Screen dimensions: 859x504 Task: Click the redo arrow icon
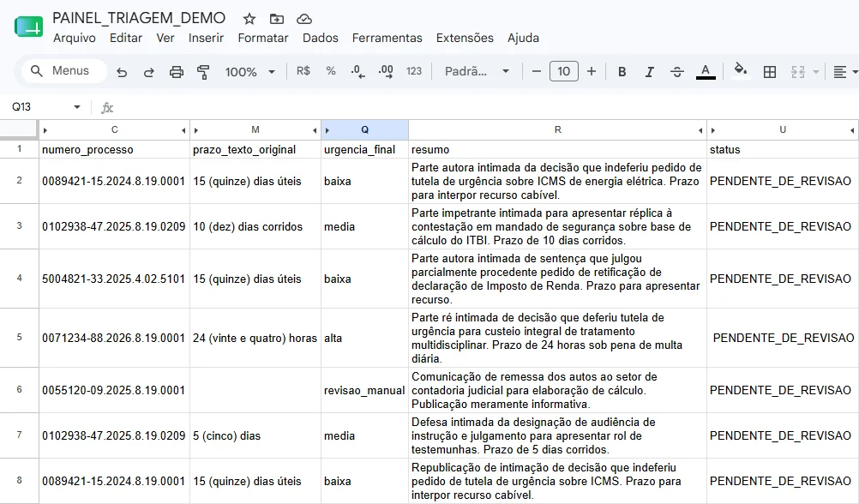[x=148, y=72]
